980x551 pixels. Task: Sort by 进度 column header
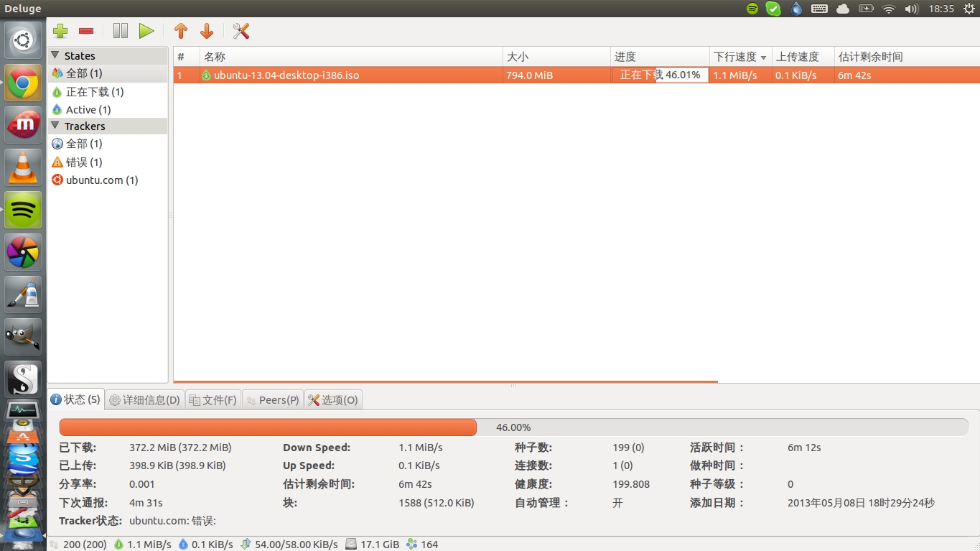tap(660, 57)
